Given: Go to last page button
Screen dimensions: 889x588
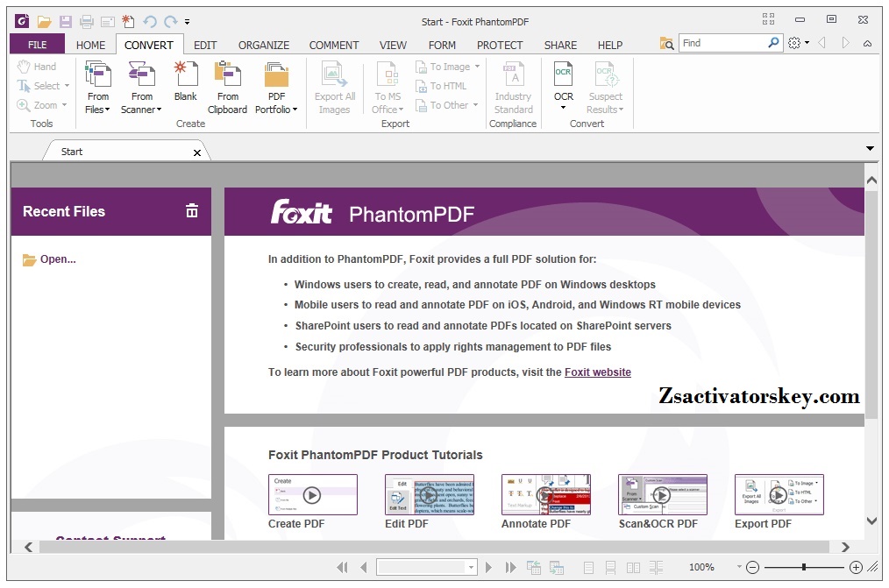Looking at the screenshot, I should click(x=510, y=567).
